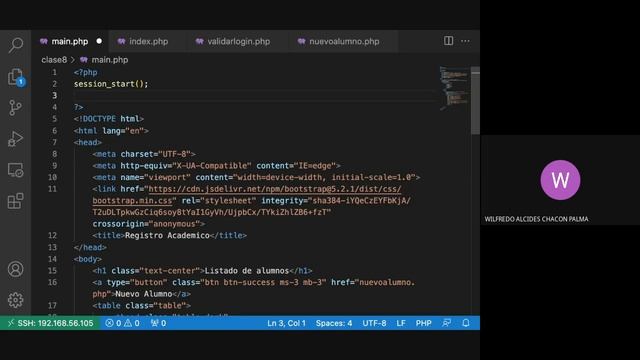Open the editor More Actions menu
640x360 pixels.
[465, 41]
